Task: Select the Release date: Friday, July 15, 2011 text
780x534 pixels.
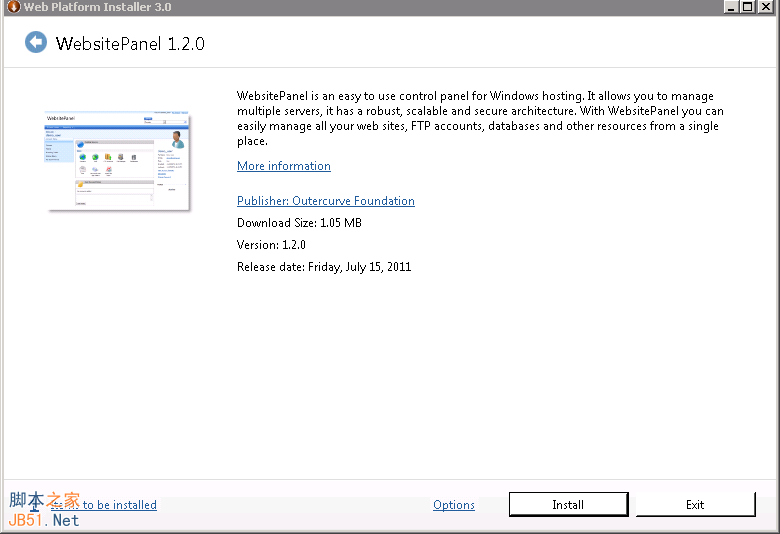Action: point(324,267)
